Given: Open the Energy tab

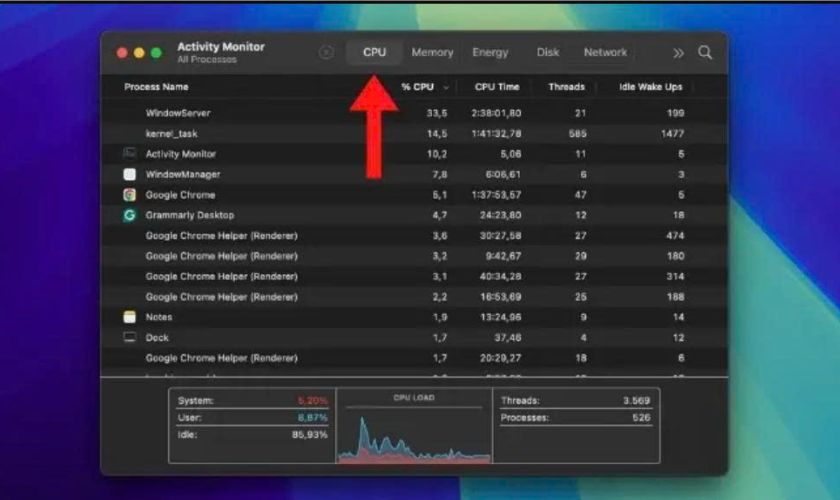Looking at the screenshot, I should pyautogui.click(x=490, y=53).
